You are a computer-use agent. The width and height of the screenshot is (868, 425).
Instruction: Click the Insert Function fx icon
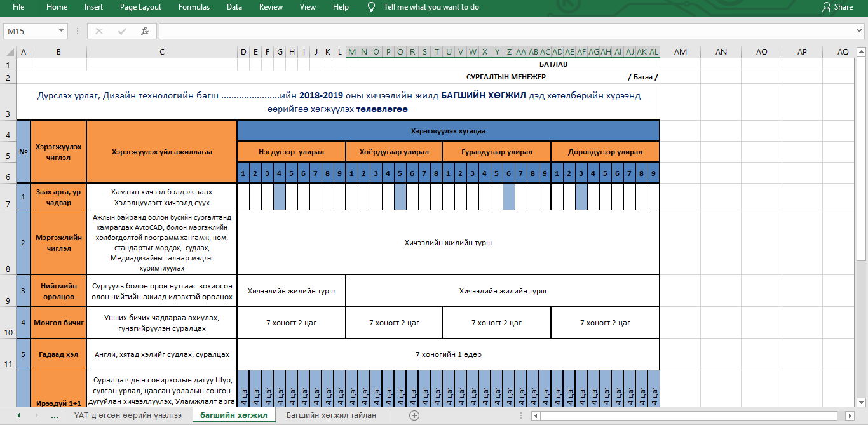click(x=145, y=31)
